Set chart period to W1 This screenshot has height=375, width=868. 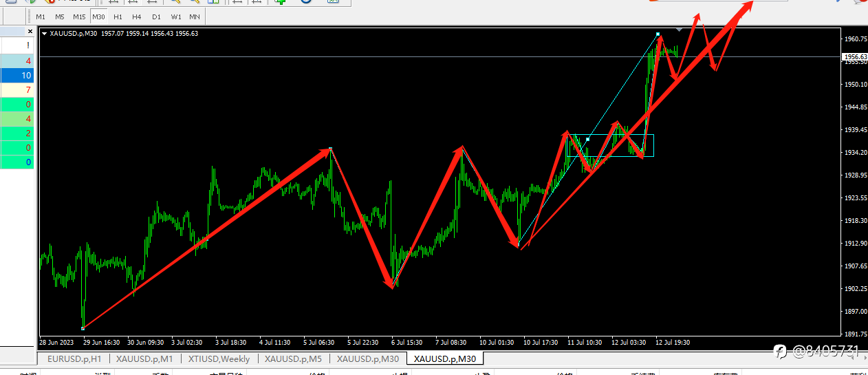pyautogui.click(x=176, y=17)
